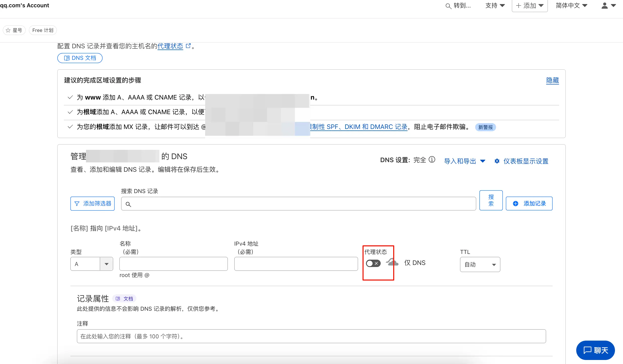Click the 添加筛选器 filter icon

pos(77,204)
